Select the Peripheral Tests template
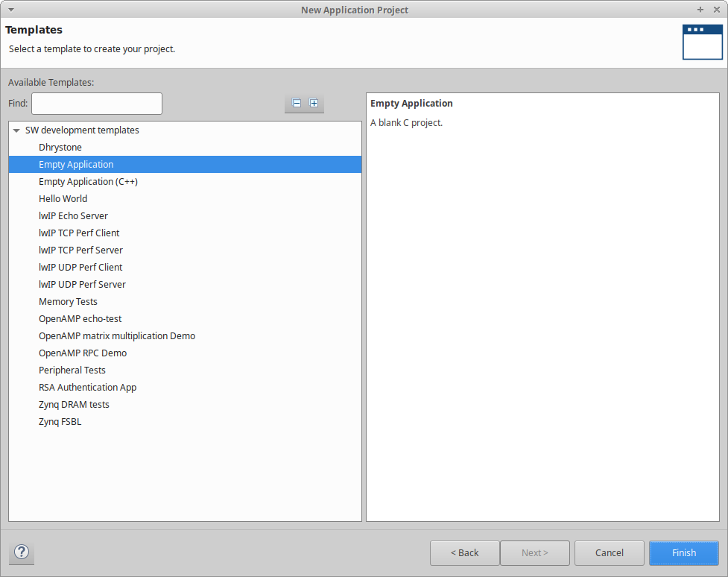Image resolution: width=728 pixels, height=577 pixels. coord(72,371)
